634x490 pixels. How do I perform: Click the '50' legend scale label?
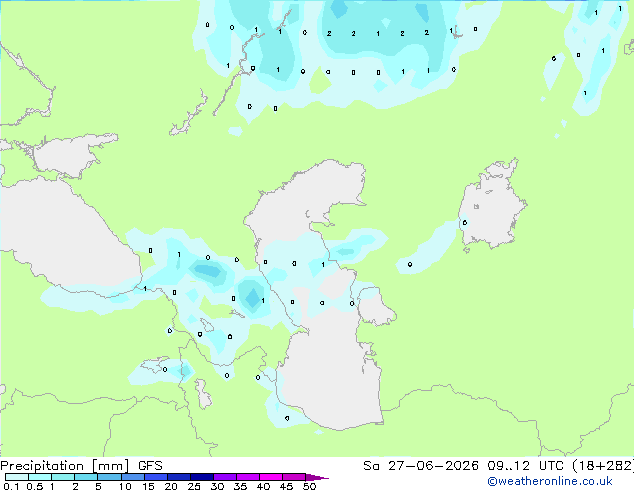309,486
